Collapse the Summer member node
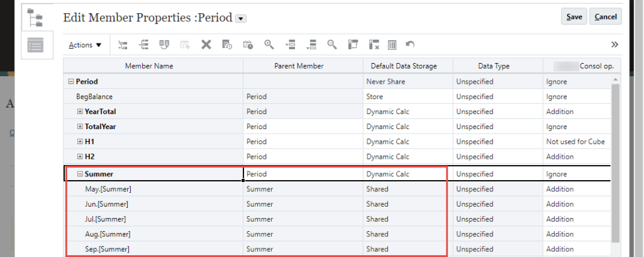 point(80,174)
